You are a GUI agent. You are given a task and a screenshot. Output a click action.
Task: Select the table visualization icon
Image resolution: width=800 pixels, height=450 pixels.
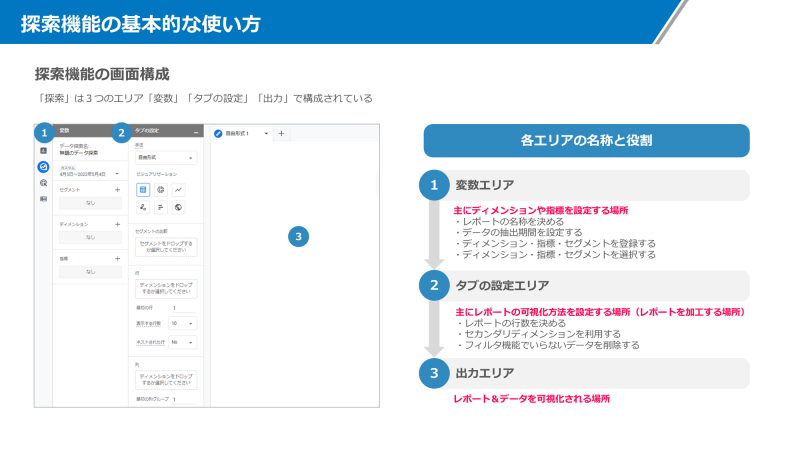pos(143,189)
